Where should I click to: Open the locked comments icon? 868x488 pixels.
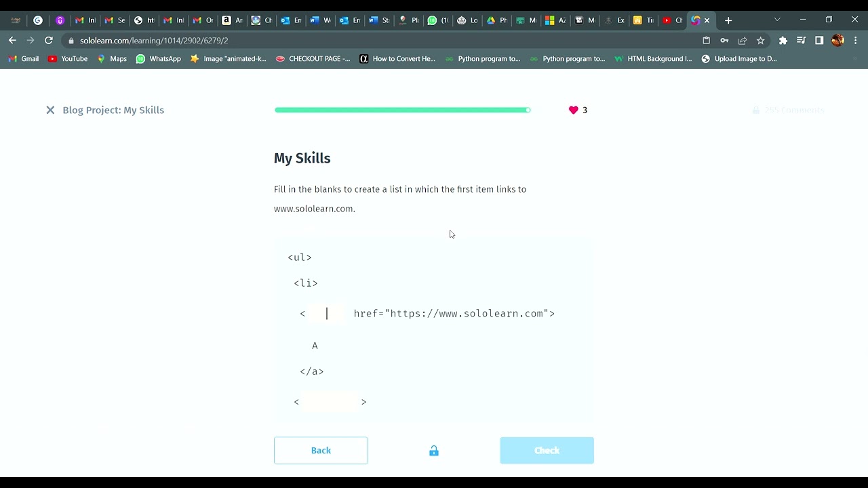pyautogui.click(x=756, y=110)
